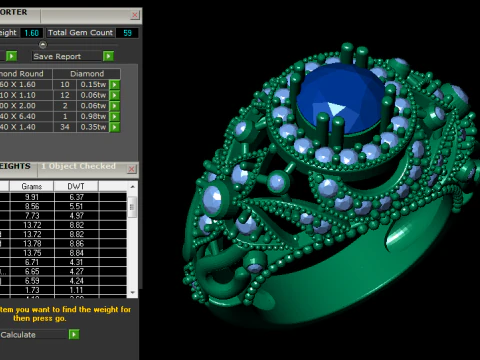
Task: Click the Total Gem Count value 59
Action: (127, 33)
